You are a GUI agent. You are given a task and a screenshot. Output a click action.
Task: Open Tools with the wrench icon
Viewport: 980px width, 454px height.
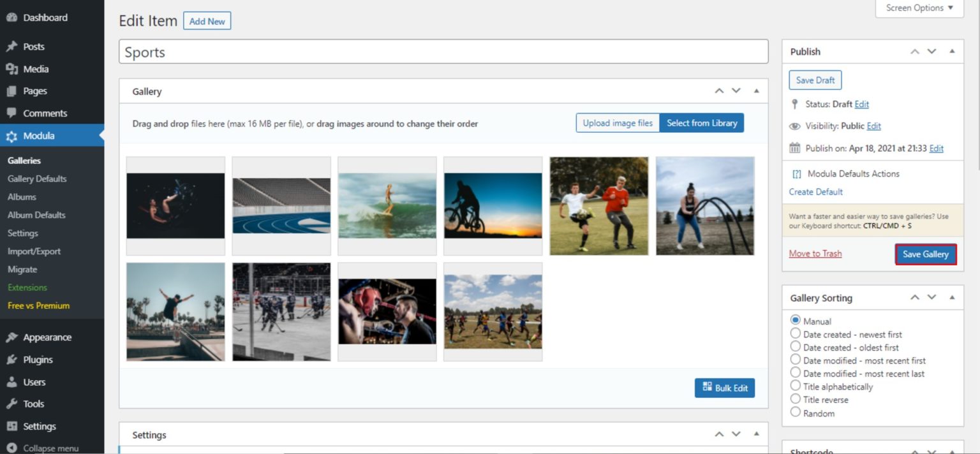tap(11, 404)
